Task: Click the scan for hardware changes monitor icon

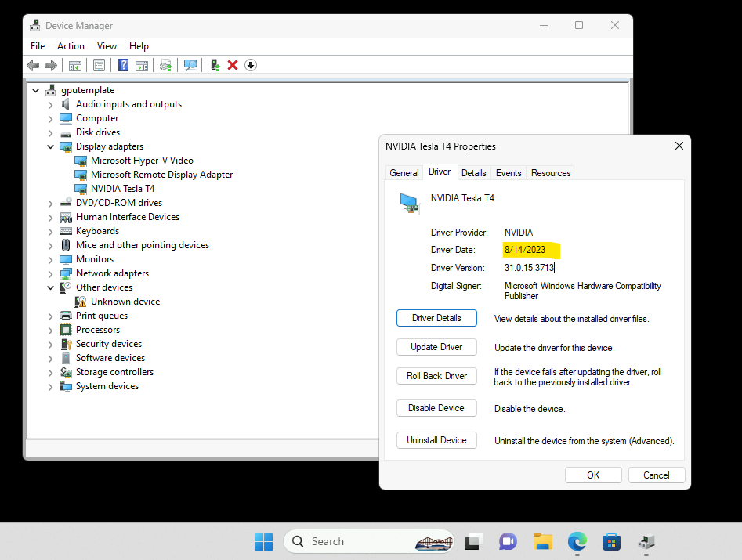Action: (x=190, y=65)
